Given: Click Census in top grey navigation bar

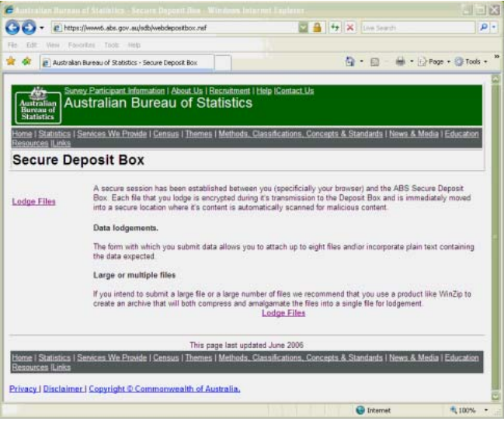Looking at the screenshot, I should click(x=165, y=134).
